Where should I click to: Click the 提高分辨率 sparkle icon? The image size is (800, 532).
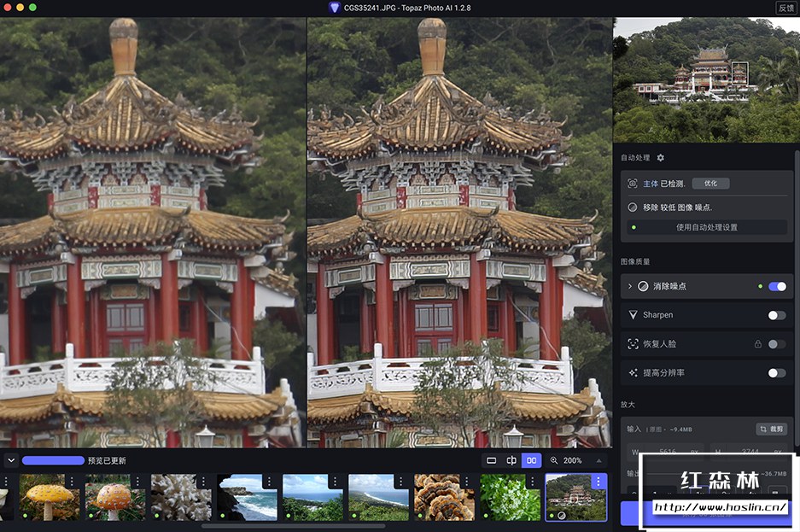[633, 373]
